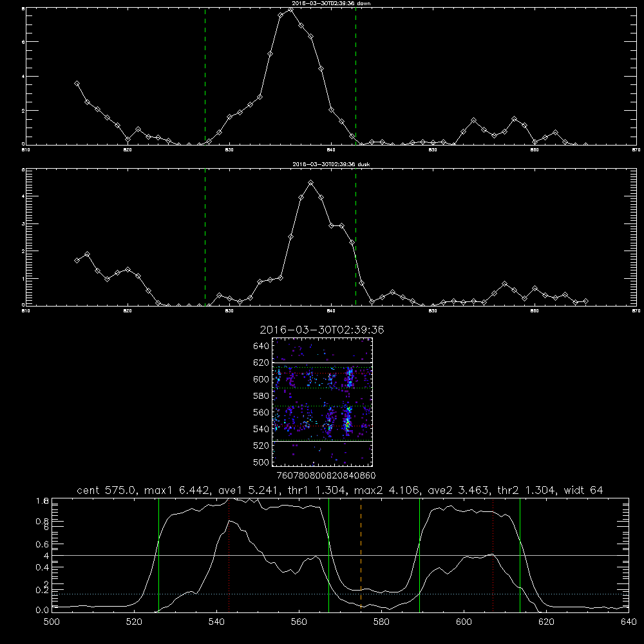Select the peak data point of the dawn curve
The image size is (644, 644).
point(291,9)
